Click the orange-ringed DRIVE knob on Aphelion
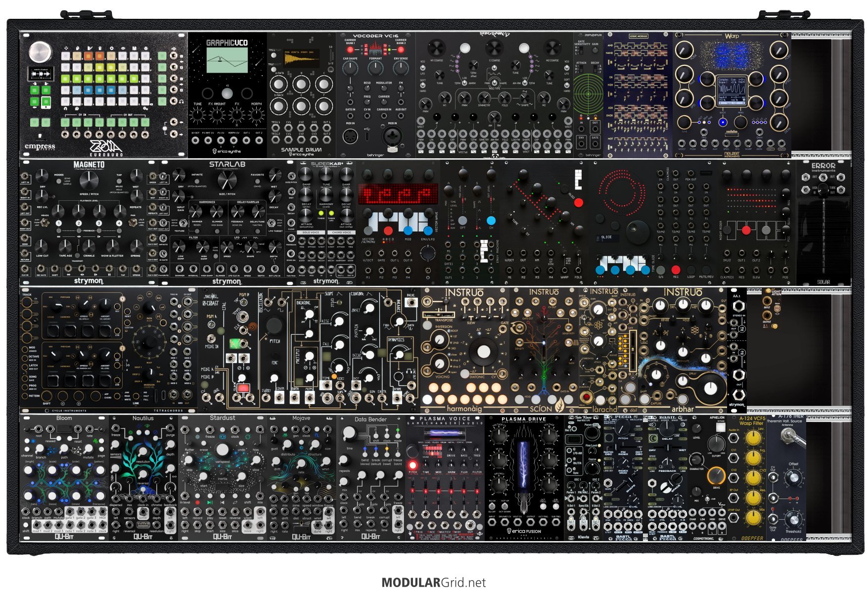The height and width of the screenshot is (593, 868). point(716,476)
